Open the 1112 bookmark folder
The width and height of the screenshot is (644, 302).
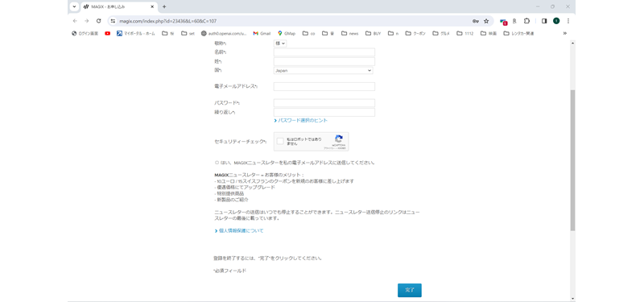click(465, 34)
